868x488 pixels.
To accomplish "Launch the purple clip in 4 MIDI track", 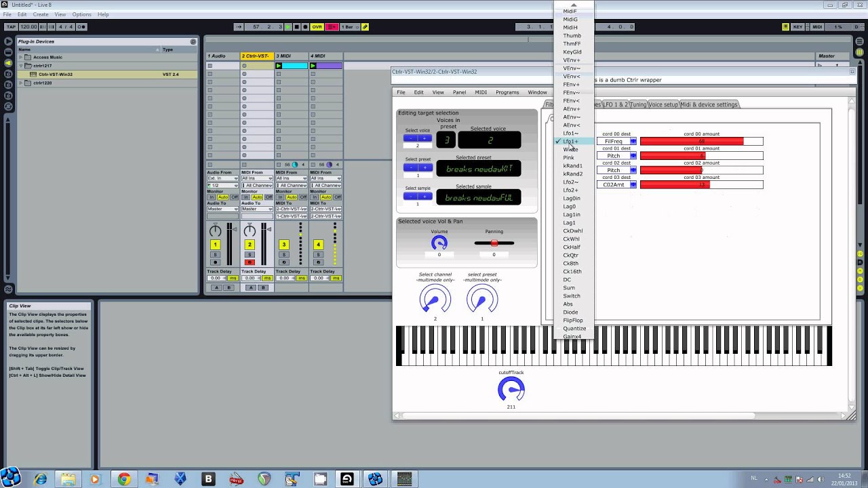I will (x=313, y=66).
